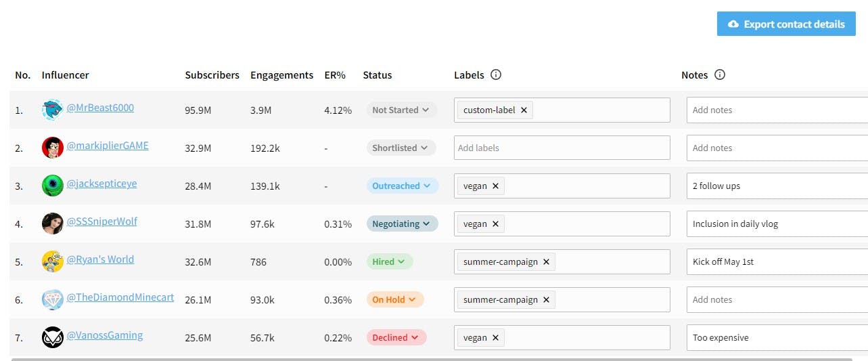
Task: Edit the 'Too expensive' note field
Action: pyautogui.click(x=777, y=338)
